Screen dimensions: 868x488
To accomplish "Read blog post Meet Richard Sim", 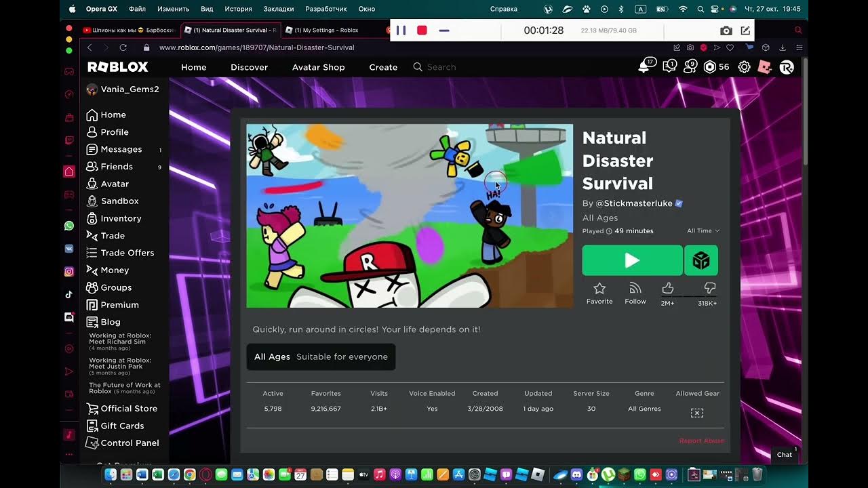I will point(120,342).
